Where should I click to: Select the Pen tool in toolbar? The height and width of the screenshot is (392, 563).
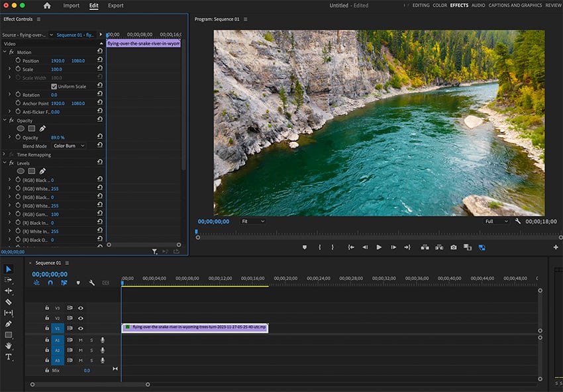[x=8, y=324]
